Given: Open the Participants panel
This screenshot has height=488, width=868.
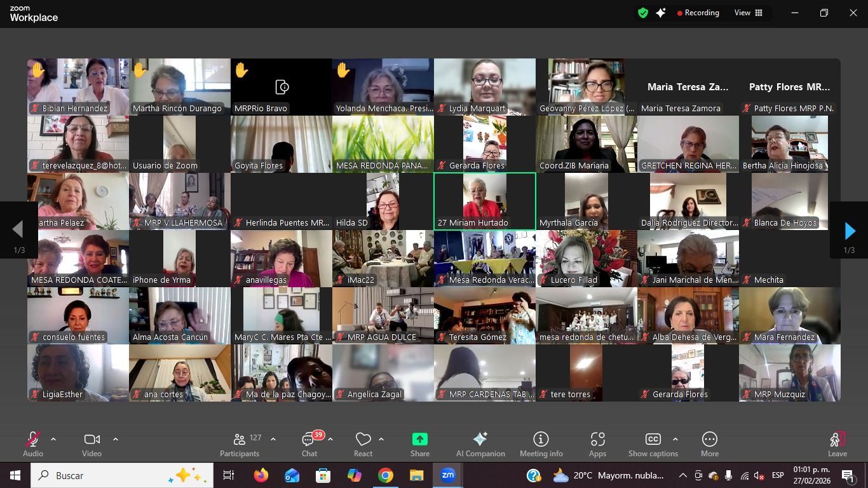Looking at the screenshot, I should point(239,444).
